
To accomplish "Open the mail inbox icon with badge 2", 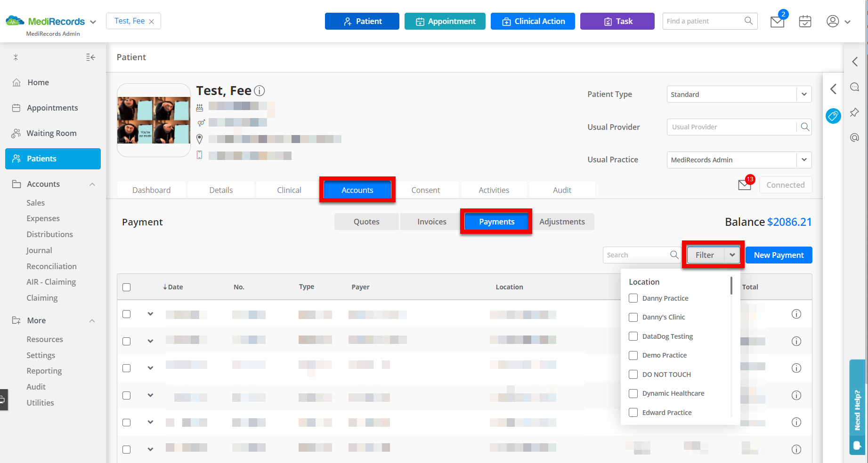I will tap(778, 21).
